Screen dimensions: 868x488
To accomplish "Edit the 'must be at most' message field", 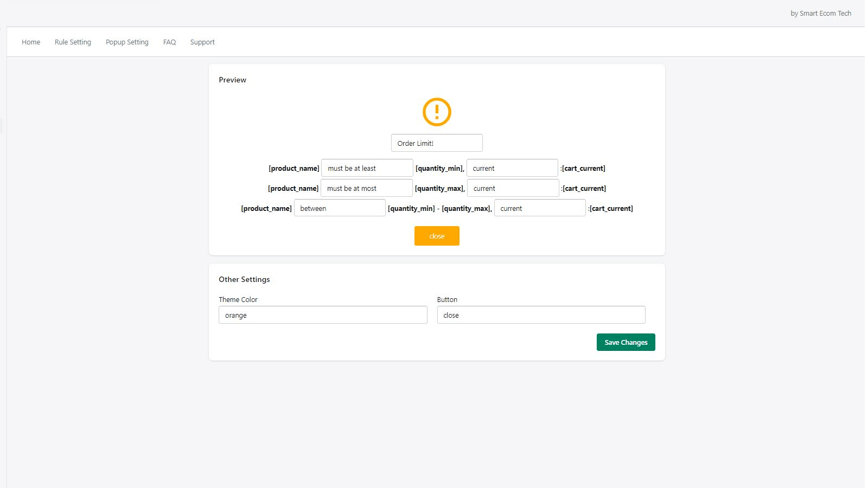I will [366, 188].
